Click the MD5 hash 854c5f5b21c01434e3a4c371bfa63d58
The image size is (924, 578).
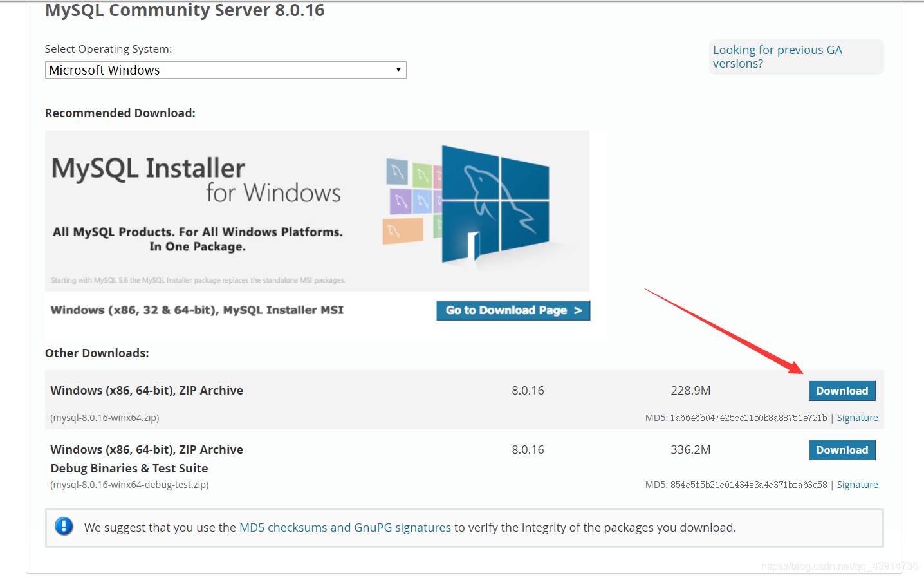tap(748, 485)
